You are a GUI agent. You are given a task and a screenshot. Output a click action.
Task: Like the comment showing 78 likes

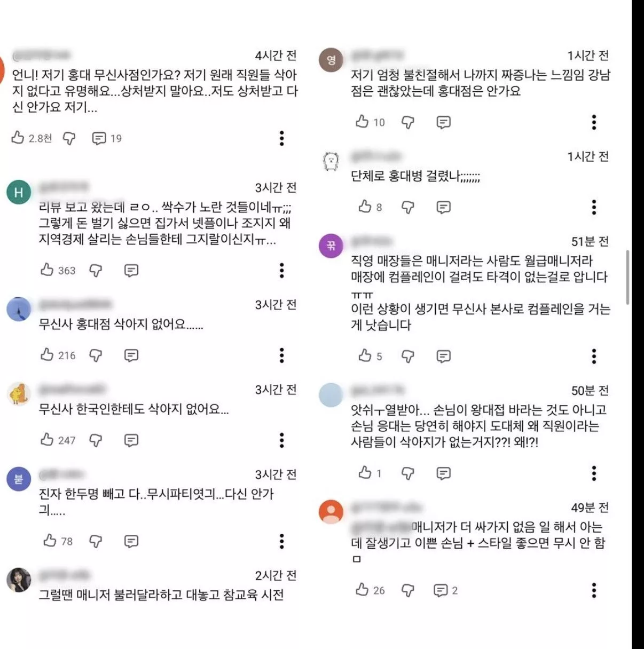50,541
